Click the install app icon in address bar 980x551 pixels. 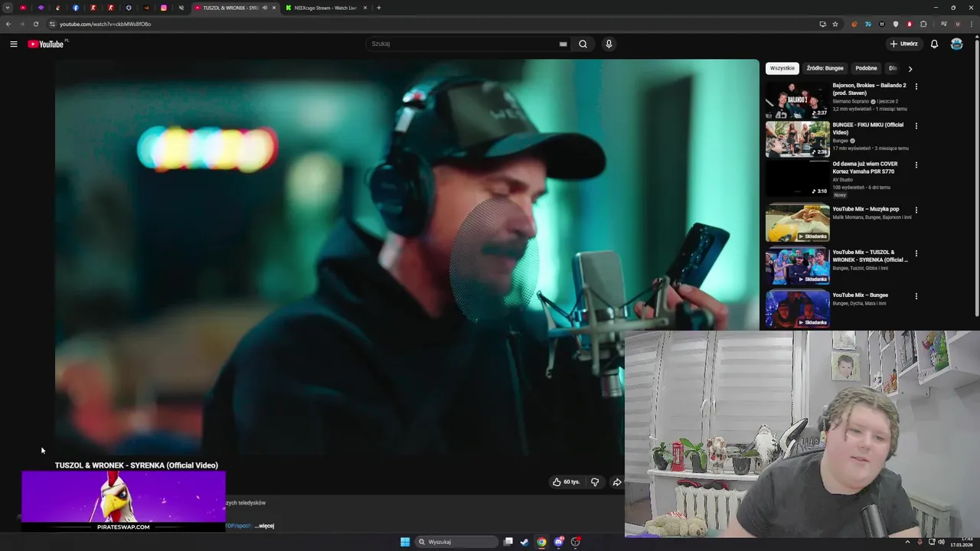click(x=823, y=24)
